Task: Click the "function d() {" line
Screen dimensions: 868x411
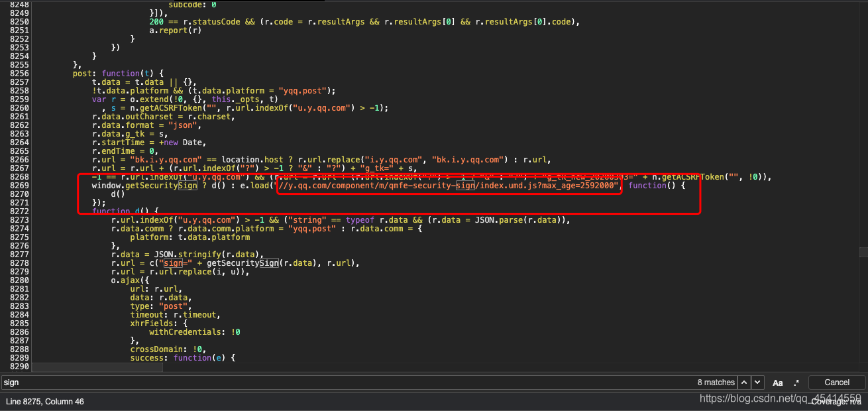Action: [x=125, y=211]
